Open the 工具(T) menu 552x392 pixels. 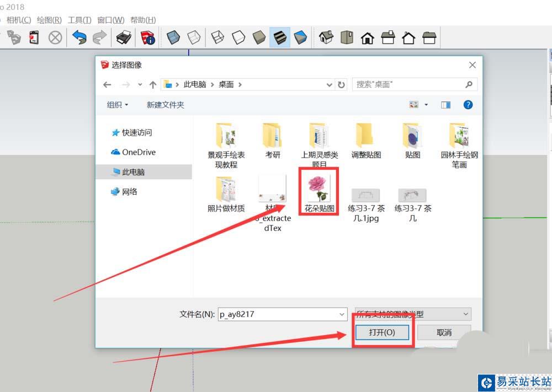[x=79, y=20]
